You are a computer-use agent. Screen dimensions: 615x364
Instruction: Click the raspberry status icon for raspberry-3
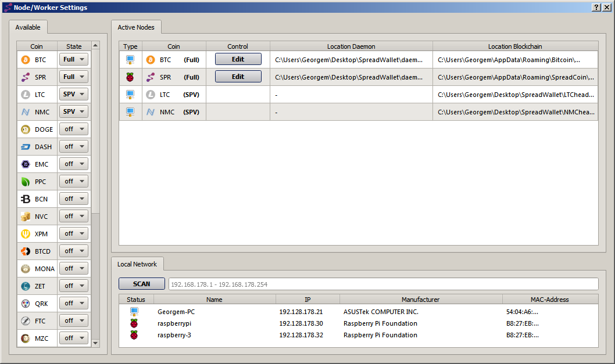(x=134, y=335)
